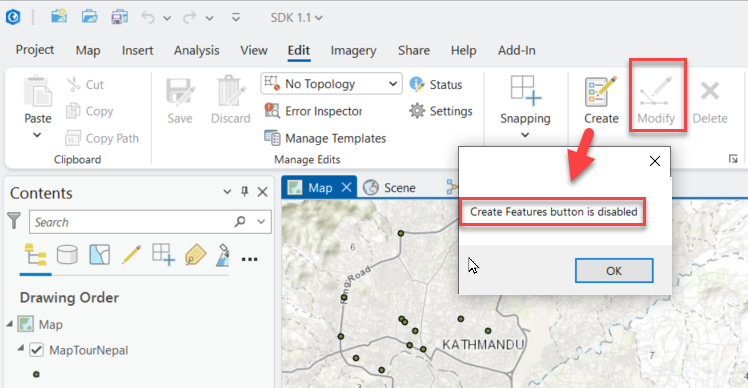This screenshot has height=388, width=748.
Task: Switch to the Map ribbon tab
Action: click(88, 50)
